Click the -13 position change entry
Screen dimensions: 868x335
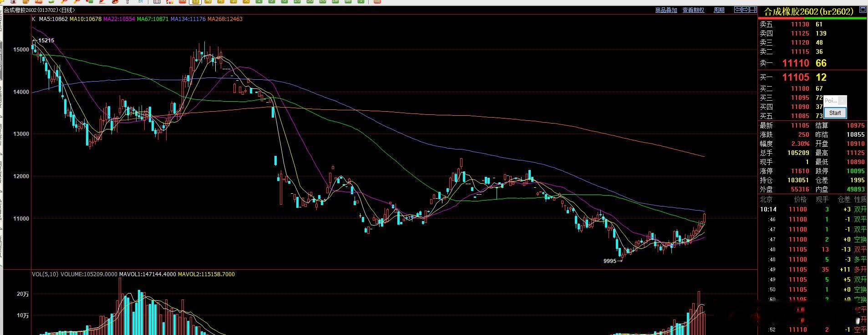846,250
